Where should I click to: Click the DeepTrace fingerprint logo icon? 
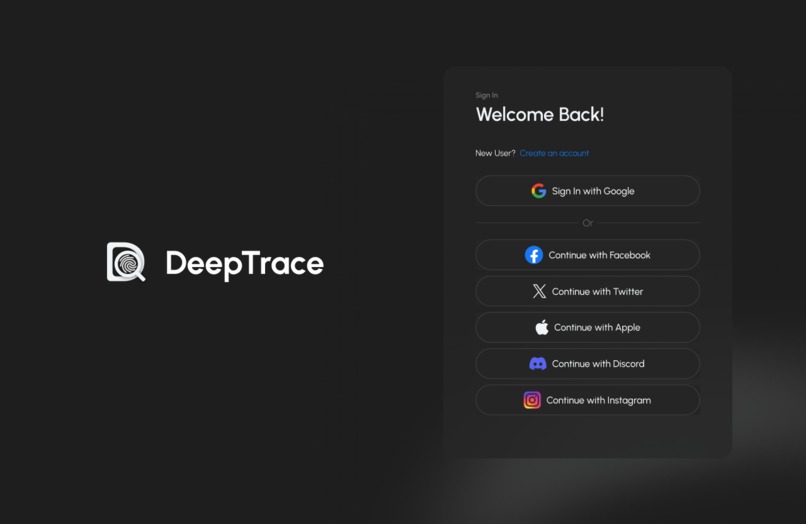click(126, 262)
